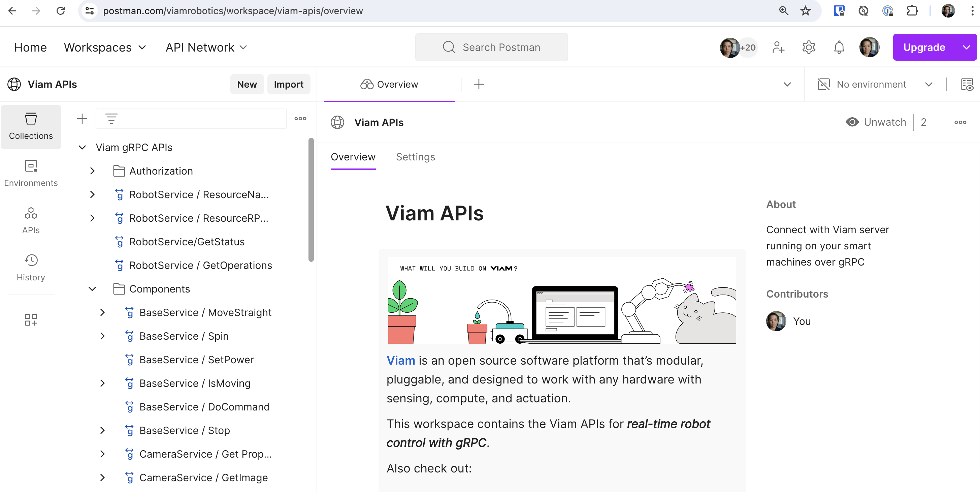Open RobotService / GetOperations request
The height and width of the screenshot is (492, 980).
[x=200, y=266]
